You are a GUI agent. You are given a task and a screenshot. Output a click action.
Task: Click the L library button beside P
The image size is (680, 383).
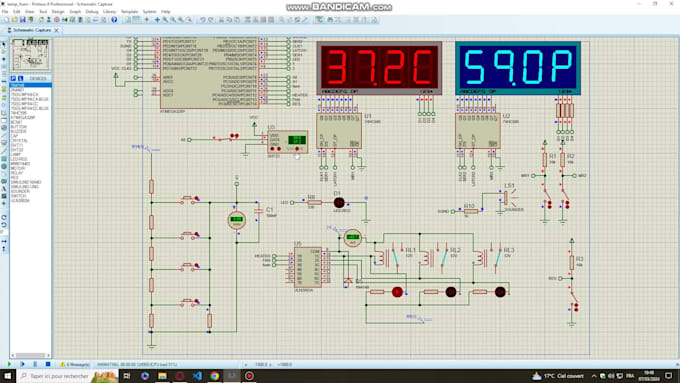pos(20,79)
